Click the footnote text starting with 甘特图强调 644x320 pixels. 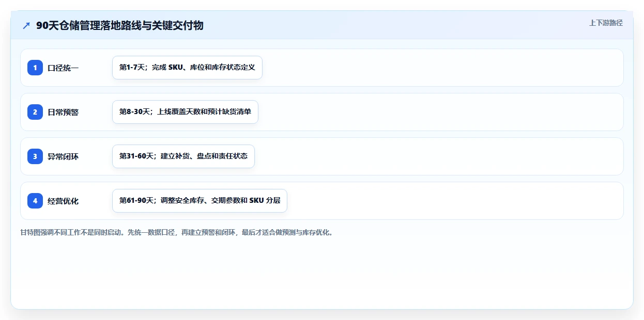pyautogui.click(x=177, y=232)
